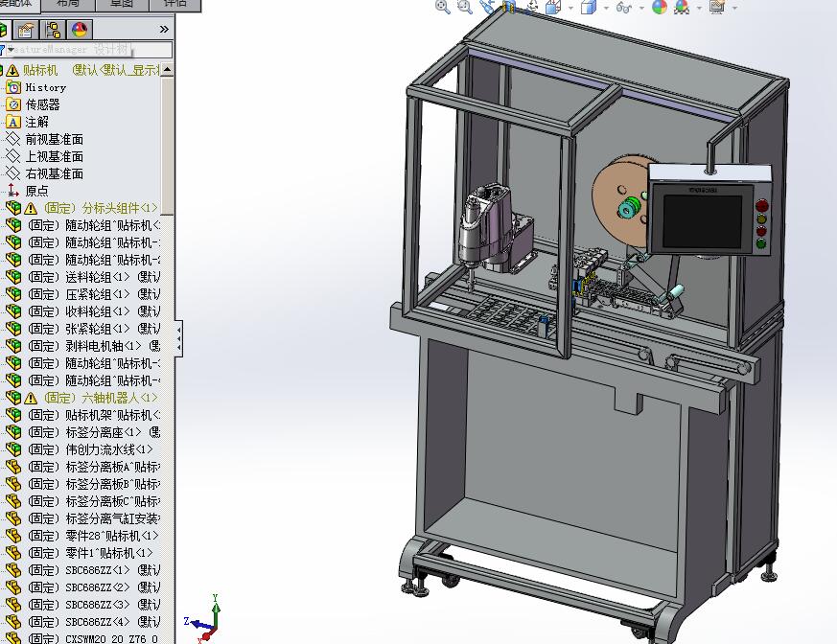Viewport: 837px width, 644px height.
Task: Collapse the FeatureManager panel side handle
Action: click(179, 337)
